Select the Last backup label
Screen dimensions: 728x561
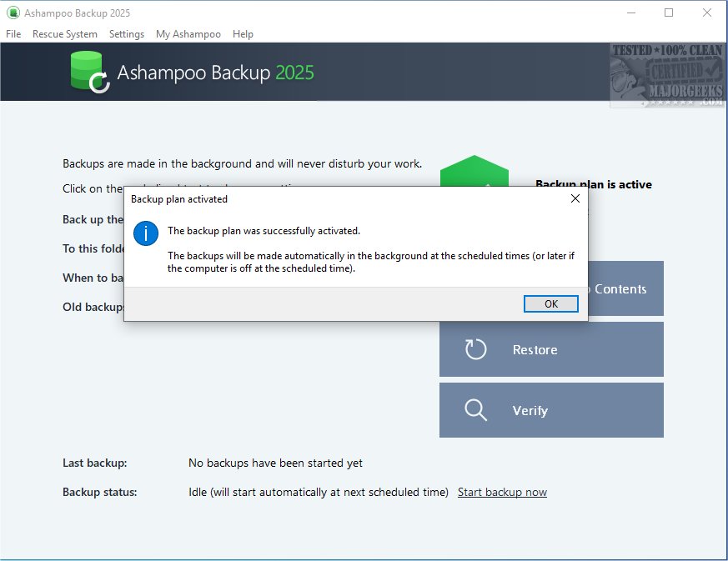pos(95,463)
